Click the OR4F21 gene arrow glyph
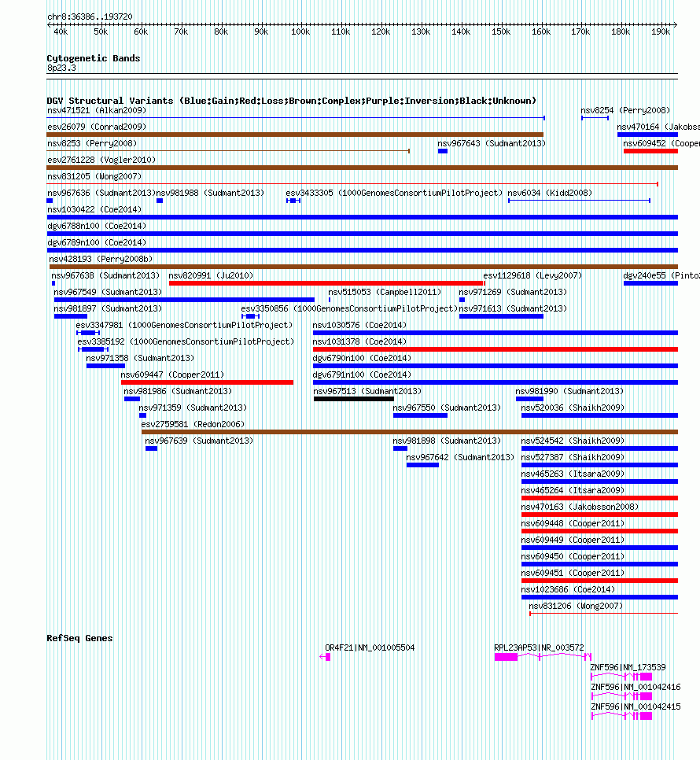This screenshot has width=700, height=760. click(325, 657)
